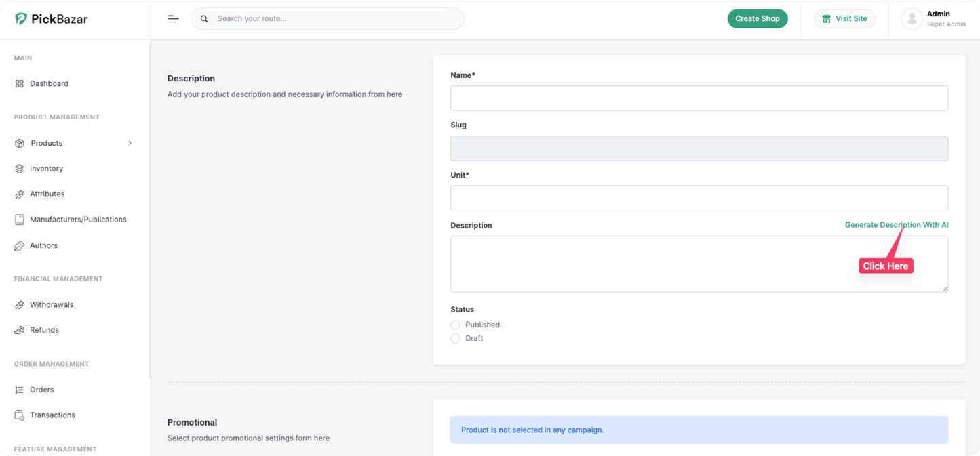Click into the Search your route box
This screenshot has width=980, height=456.
click(336, 19)
